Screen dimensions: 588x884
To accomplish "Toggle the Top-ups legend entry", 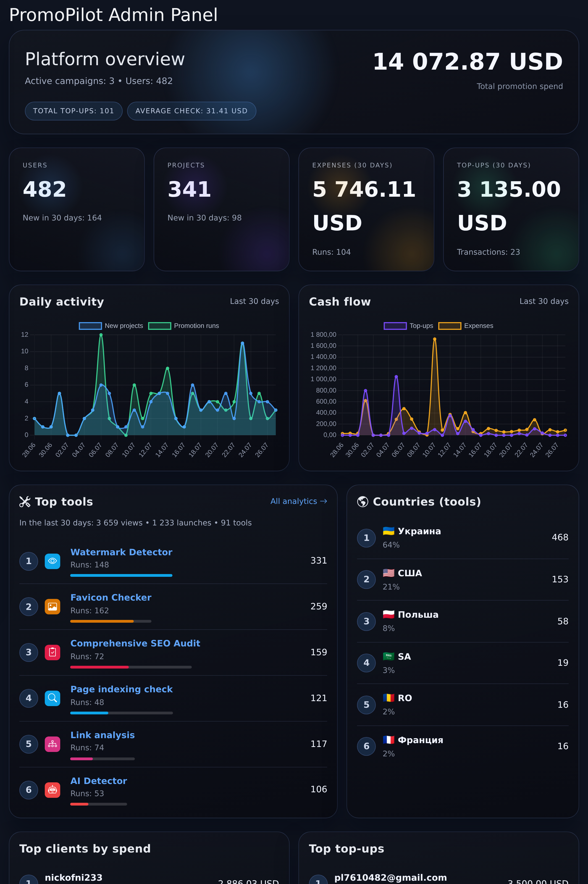I will (x=408, y=326).
